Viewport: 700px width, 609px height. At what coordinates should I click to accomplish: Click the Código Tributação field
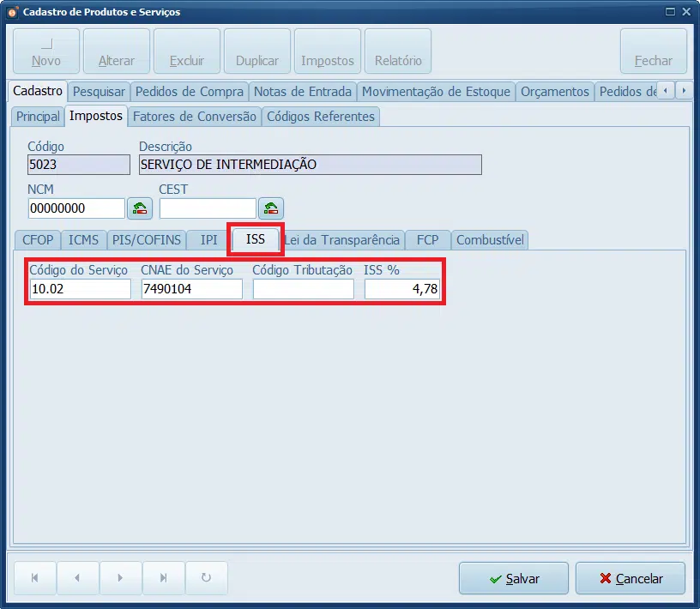click(304, 289)
